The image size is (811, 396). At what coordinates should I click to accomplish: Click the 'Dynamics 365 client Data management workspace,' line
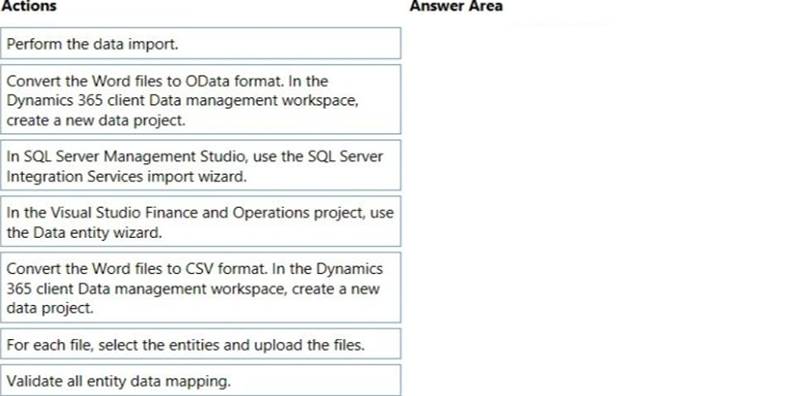click(183, 100)
